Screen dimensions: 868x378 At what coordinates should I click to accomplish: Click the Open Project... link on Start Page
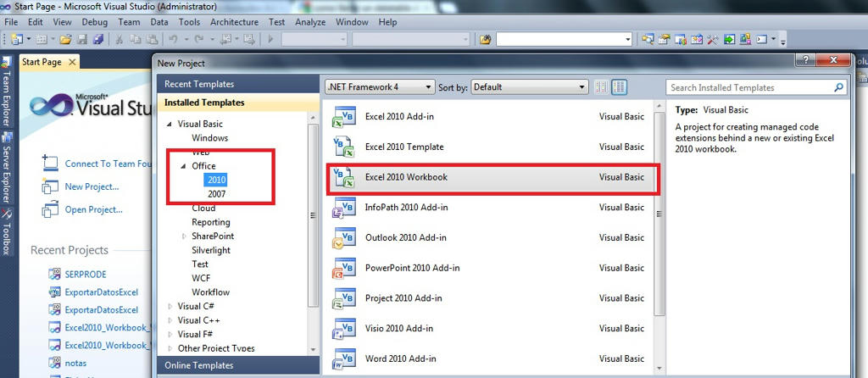point(93,209)
